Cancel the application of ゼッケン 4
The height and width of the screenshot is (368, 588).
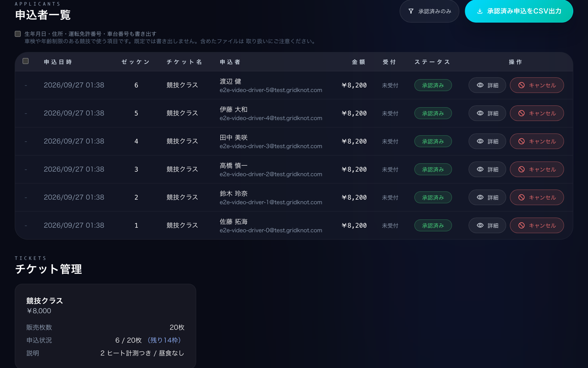coord(537,141)
